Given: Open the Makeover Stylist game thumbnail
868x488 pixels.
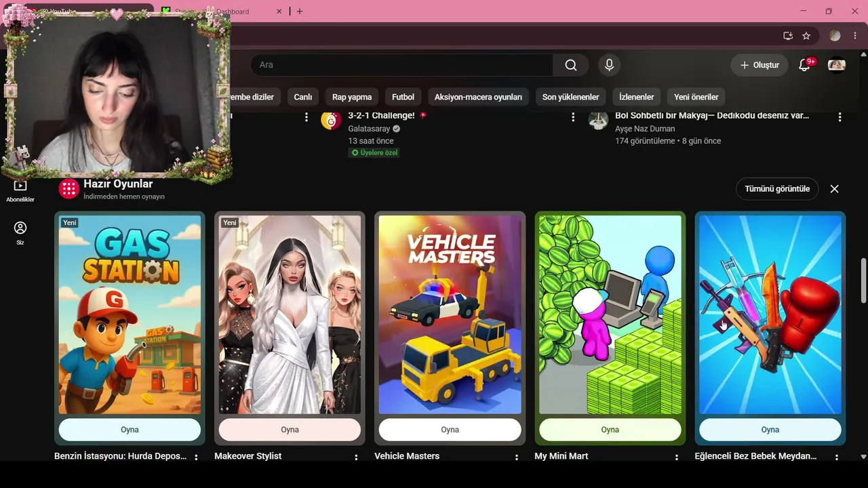Looking at the screenshot, I should click(290, 314).
